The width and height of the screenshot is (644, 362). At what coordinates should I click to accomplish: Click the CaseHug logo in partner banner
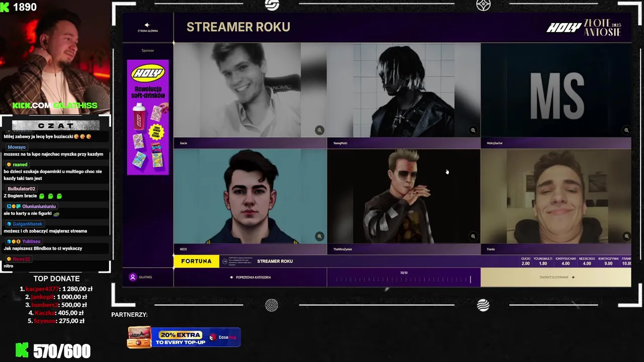click(223, 337)
